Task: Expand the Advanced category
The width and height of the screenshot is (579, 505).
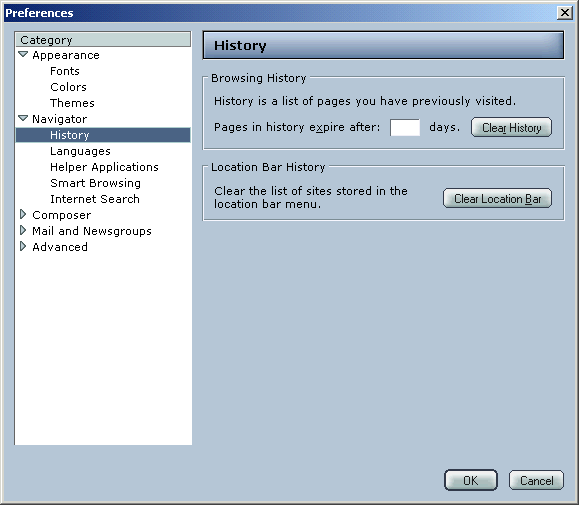Action: (x=23, y=246)
